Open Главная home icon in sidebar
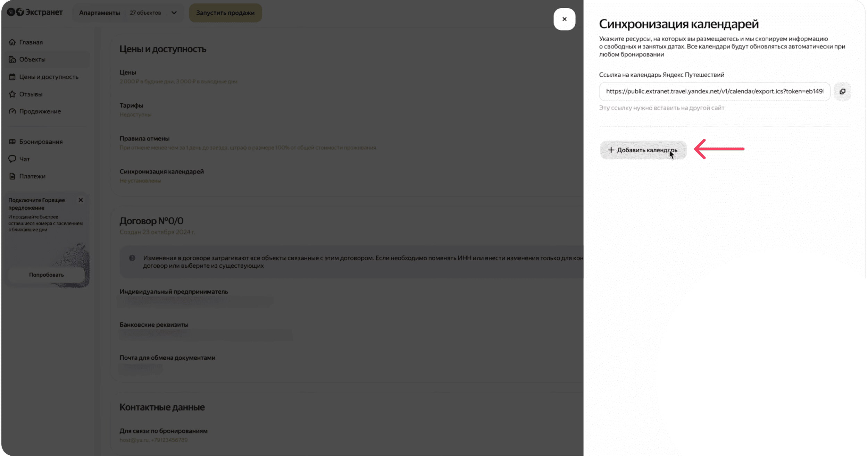Screen dimensions: 868x456 tap(12, 42)
